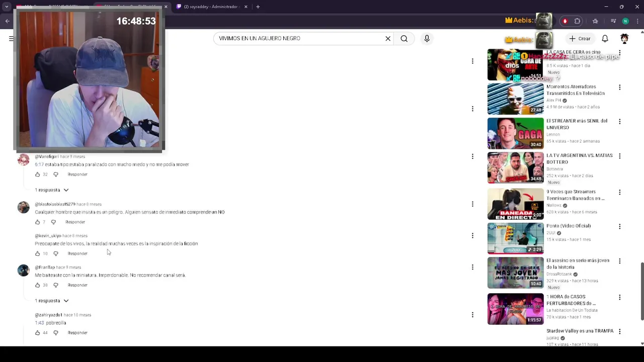Image resolution: width=644 pixels, height=362 pixels.
Task: Open the browser tab search dropdown
Action: click(x=7, y=7)
